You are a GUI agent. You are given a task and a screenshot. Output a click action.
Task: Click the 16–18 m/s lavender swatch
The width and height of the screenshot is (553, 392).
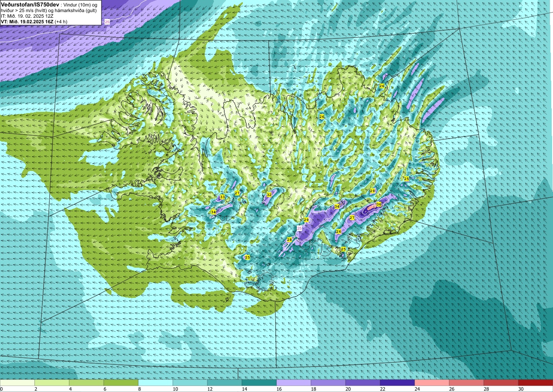tap(294, 383)
